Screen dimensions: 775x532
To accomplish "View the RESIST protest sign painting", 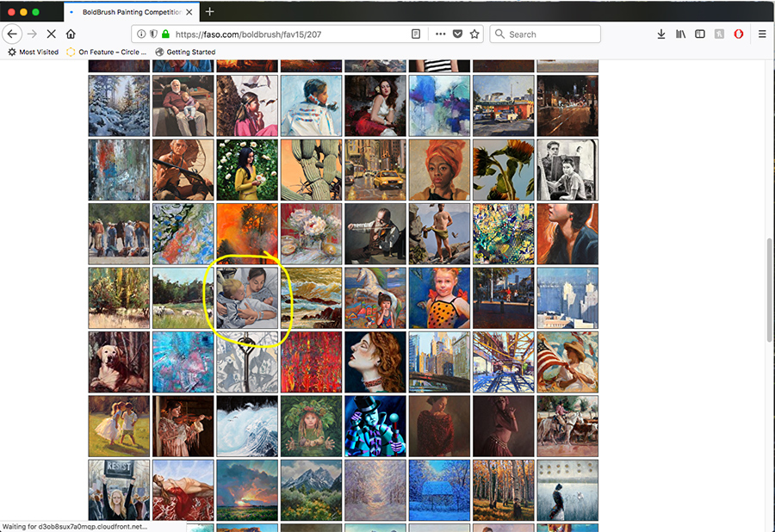I will pyautogui.click(x=119, y=490).
